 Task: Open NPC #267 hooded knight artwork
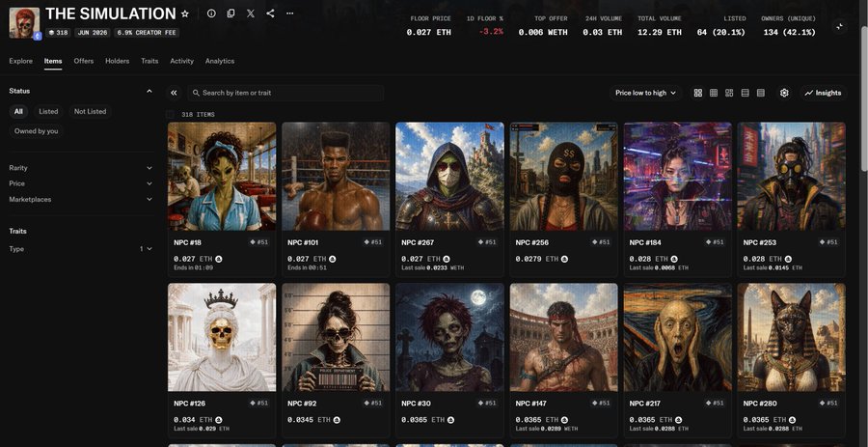click(x=449, y=176)
